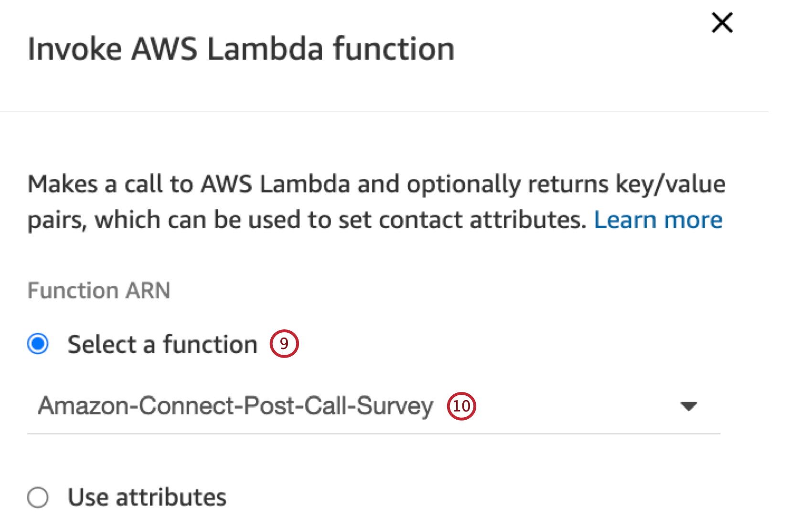The height and width of the screenshot is (528, 812).
Task: Click the Invoke AWS Lambda function title
Action: coord(241,48)
